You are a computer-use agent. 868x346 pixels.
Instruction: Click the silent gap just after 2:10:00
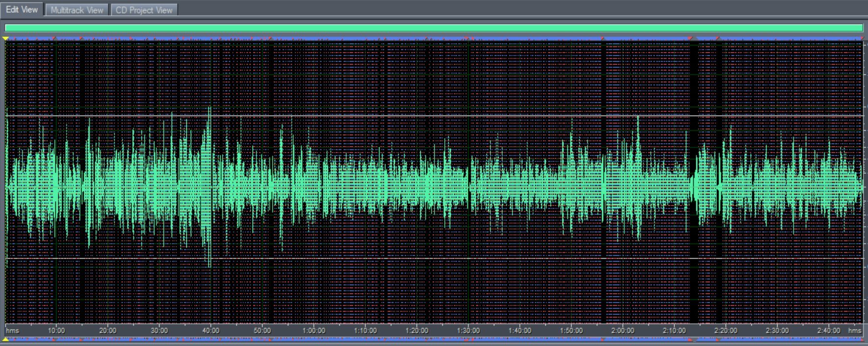point(693,186)
